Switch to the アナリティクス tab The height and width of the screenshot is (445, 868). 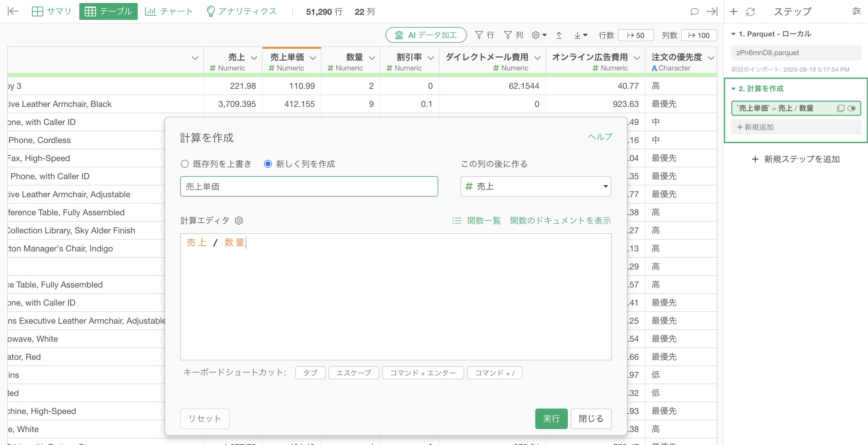[241, 11]
